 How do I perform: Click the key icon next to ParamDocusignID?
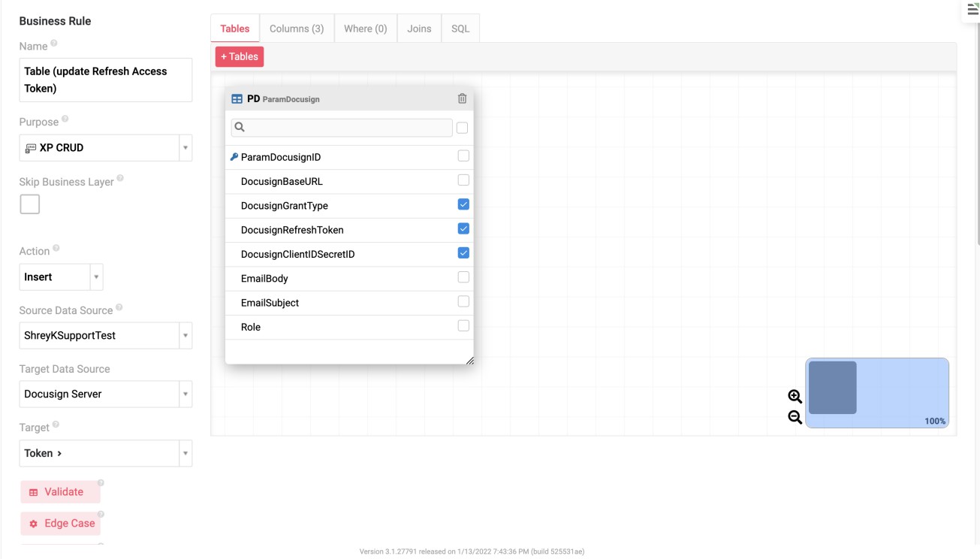point(235,157)
